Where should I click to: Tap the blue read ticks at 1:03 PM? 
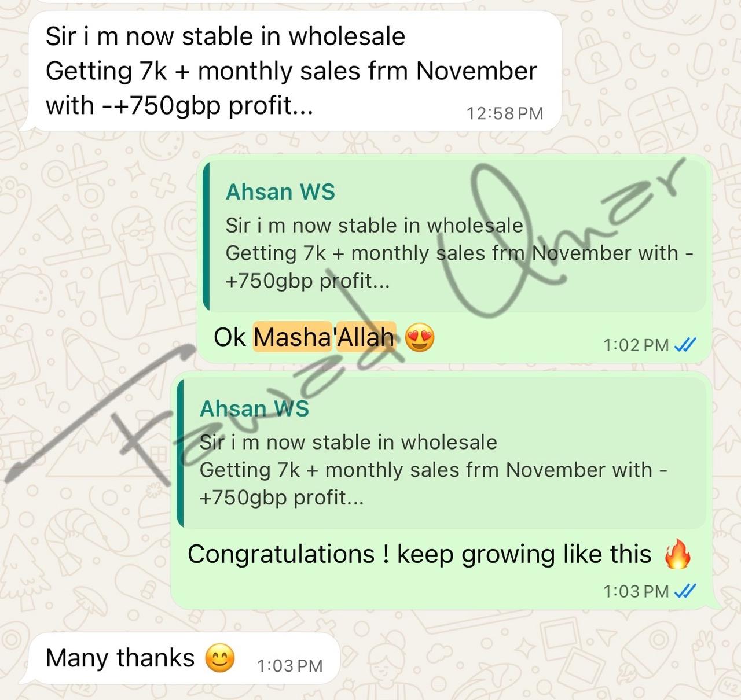686,591
